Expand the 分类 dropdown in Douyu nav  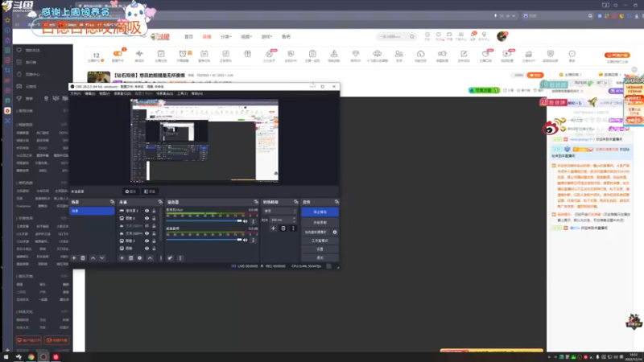(226, 36)
